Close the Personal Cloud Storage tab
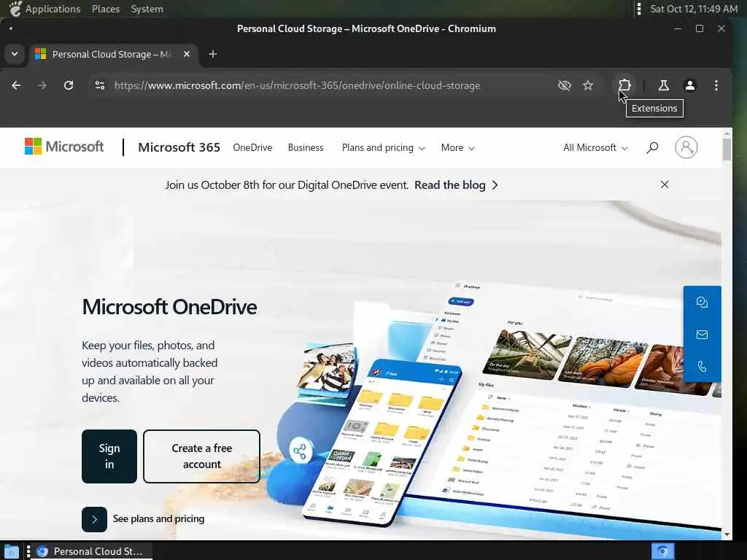747x560 pixels. (187, 54)
